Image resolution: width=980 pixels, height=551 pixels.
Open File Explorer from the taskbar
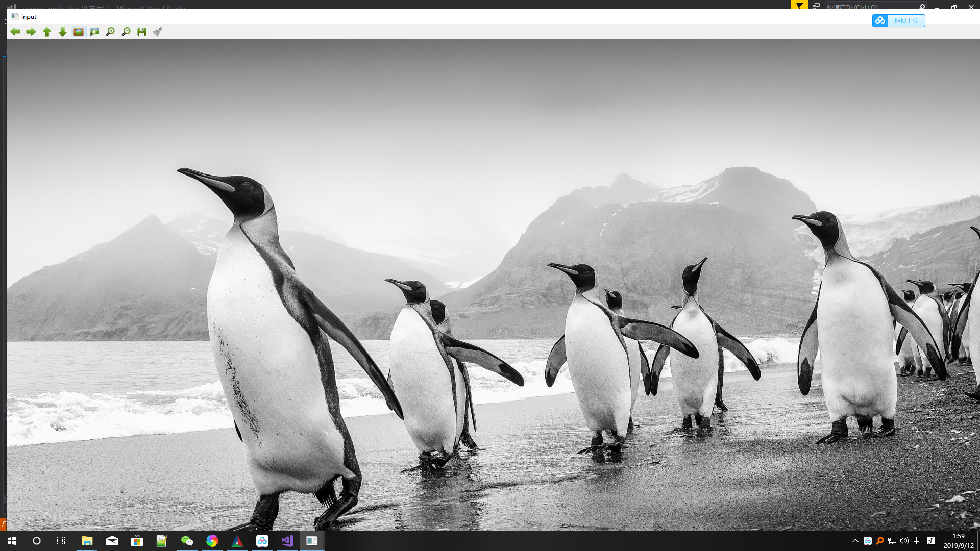point(87,541)
